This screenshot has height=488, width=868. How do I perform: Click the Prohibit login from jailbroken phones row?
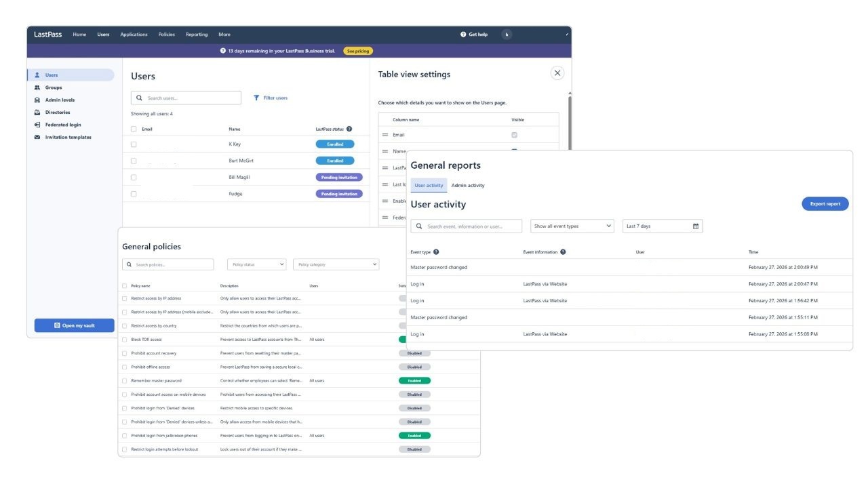point(299,436)
